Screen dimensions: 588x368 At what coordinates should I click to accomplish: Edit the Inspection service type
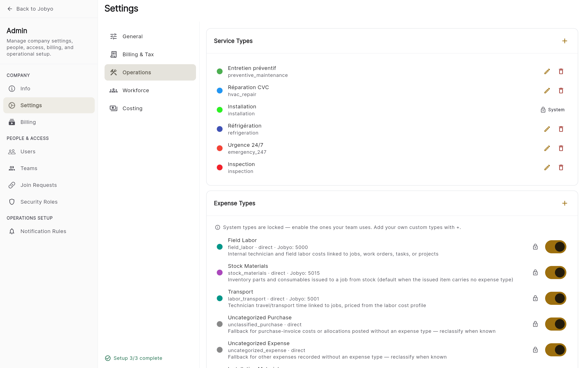[547, 167]
